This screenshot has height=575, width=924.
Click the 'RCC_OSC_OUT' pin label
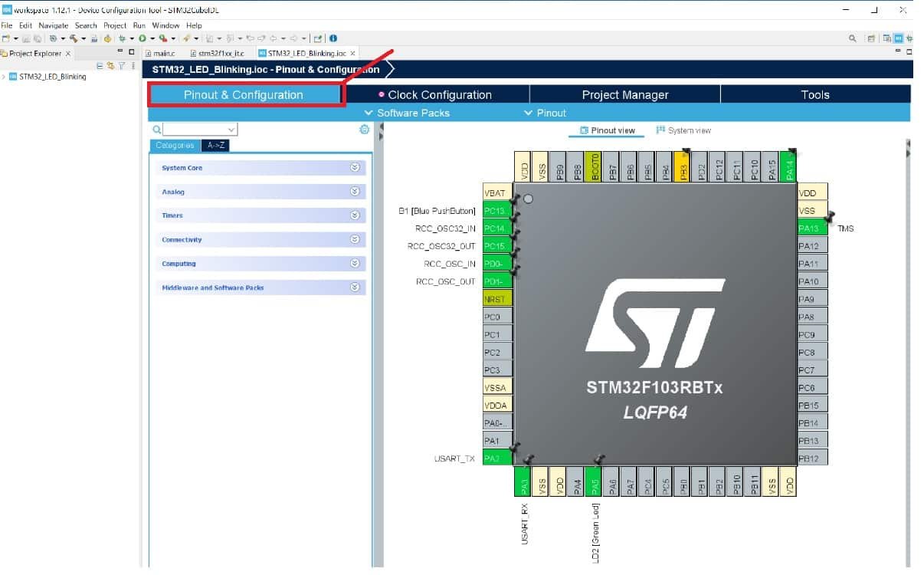[x=446, y=281]
